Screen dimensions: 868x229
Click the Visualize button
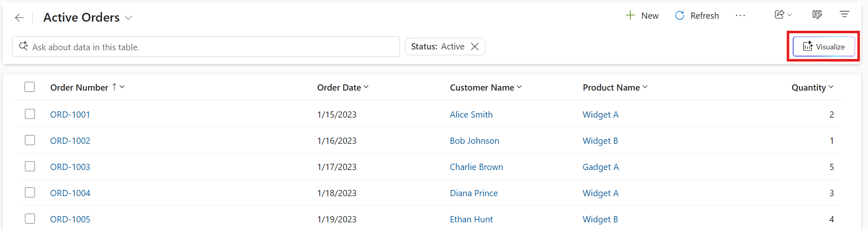824,47
